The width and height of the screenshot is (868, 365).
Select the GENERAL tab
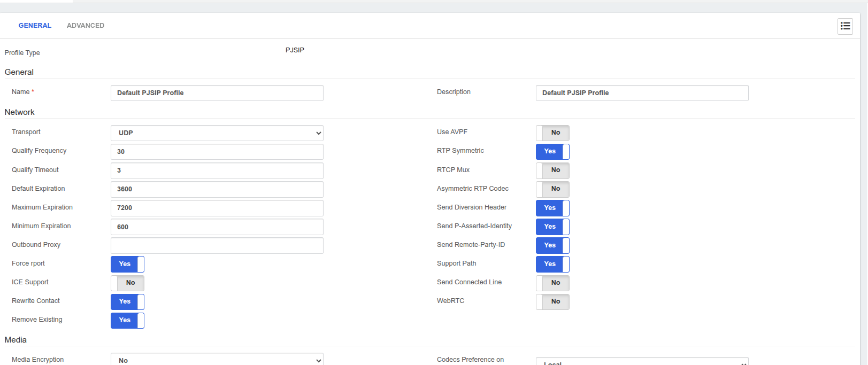click(x=35, y=26)
